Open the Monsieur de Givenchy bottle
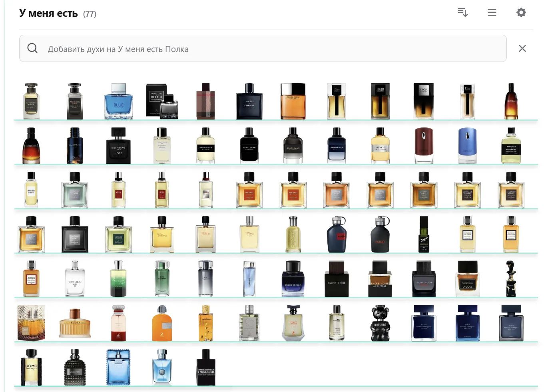Screen dimensions: 546x392 (511, 145)
